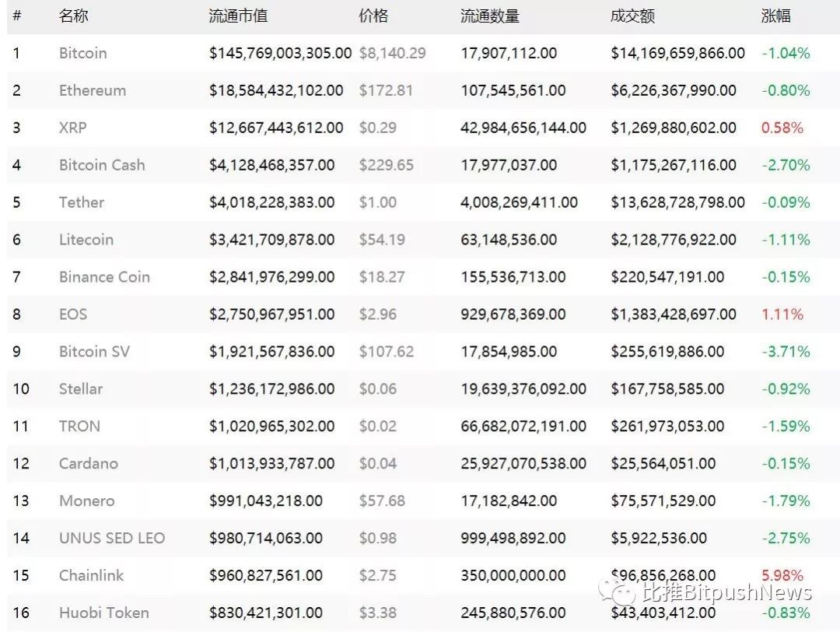Screen dimensions: 840x632
Task: Click the XRP name link
Action: pos(73,128)
